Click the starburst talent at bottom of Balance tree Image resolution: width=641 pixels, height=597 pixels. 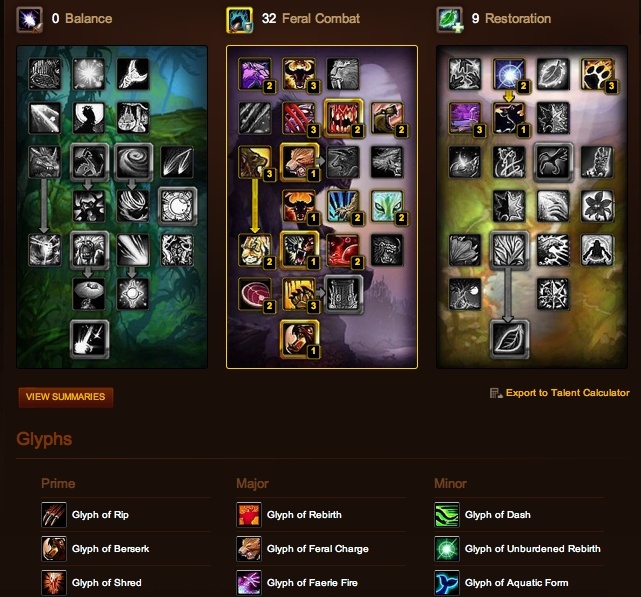90,339
